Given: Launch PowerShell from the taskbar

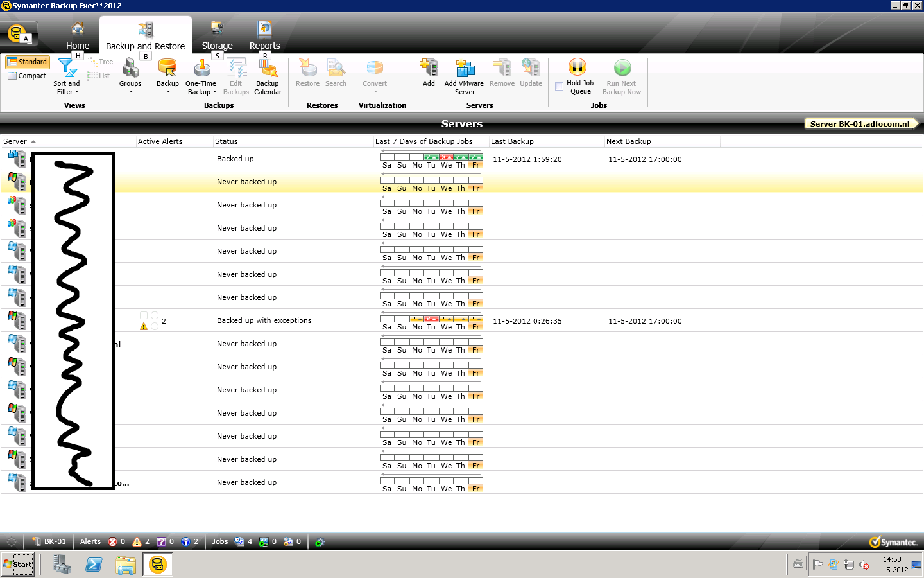Looking at the screenshot, I should (x=94, y=565).
